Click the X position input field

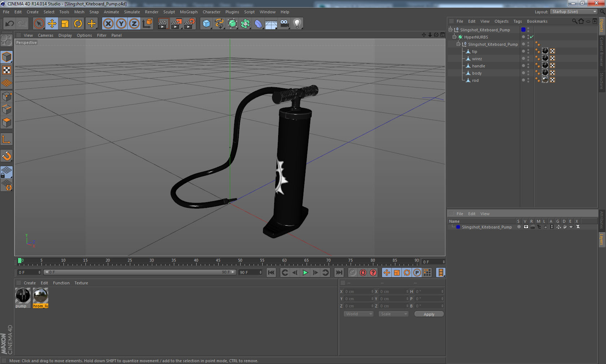coord(359,292)
